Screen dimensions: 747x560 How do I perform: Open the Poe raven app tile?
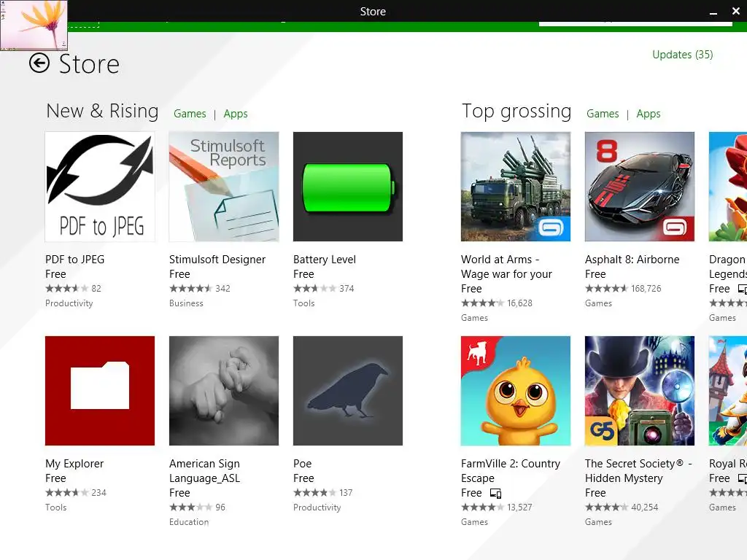(348, 391)
